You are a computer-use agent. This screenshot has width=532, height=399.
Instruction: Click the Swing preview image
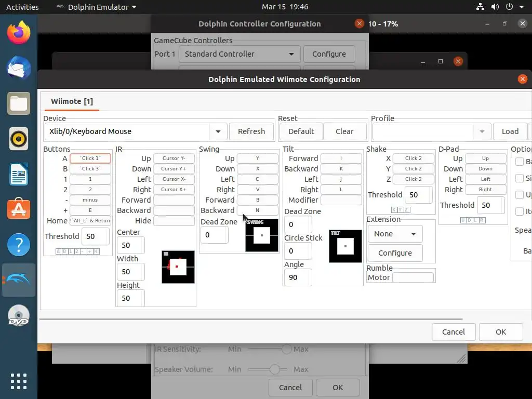[x=262, y=235]
